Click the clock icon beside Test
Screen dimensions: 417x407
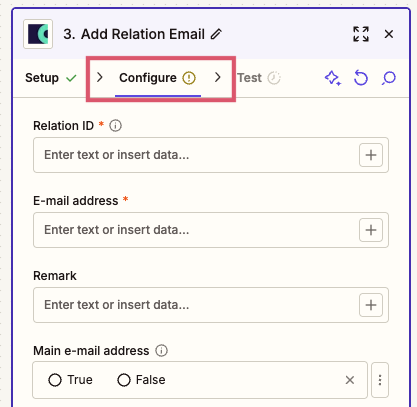(274, 78)
